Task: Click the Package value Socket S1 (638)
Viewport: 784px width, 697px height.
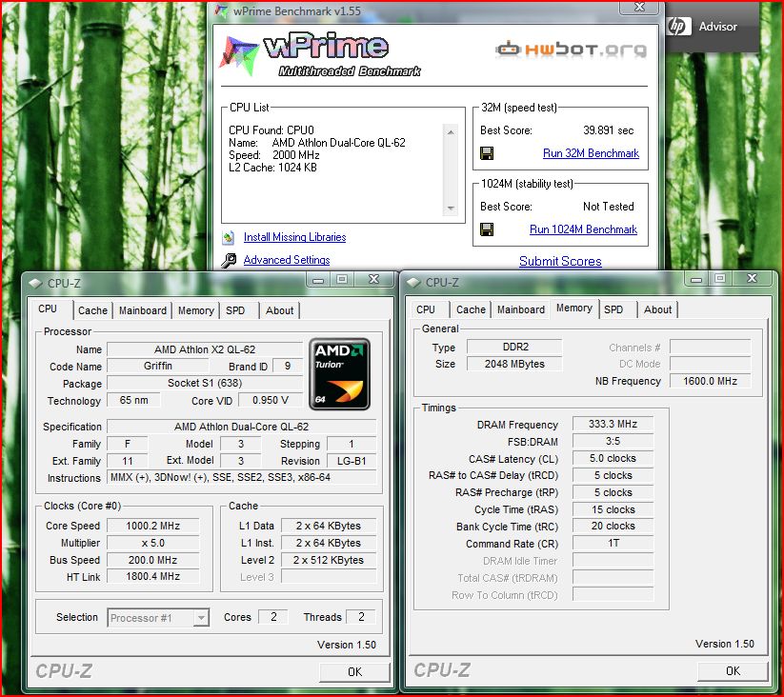Action: tap(205, 383)
